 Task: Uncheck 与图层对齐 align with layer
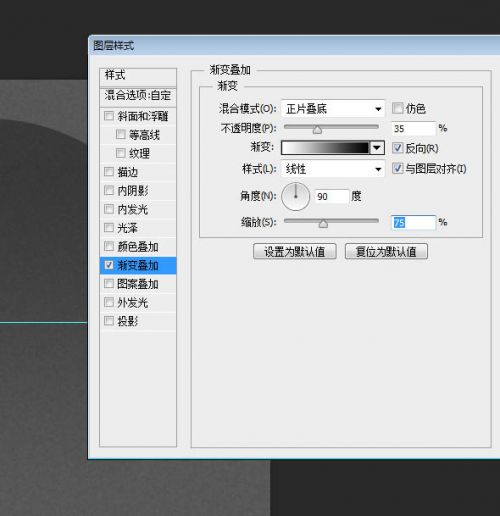(x=397, y=168)
